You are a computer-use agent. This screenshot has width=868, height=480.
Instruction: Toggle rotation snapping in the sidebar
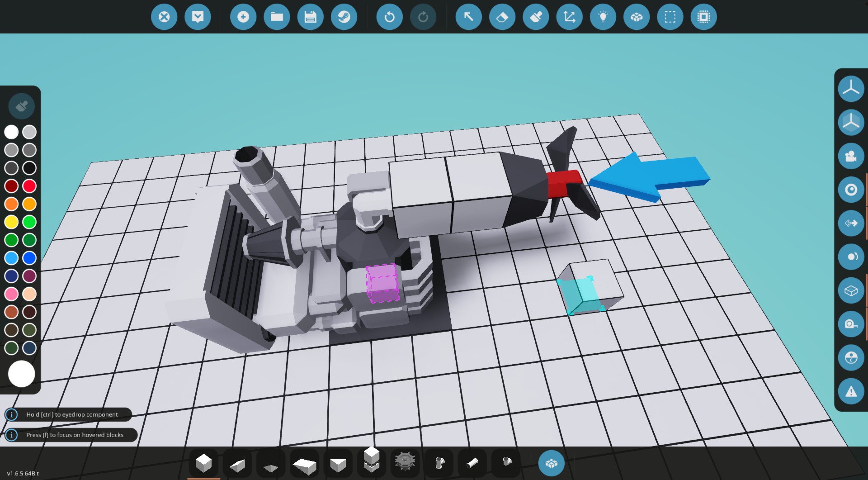[851, 257]
